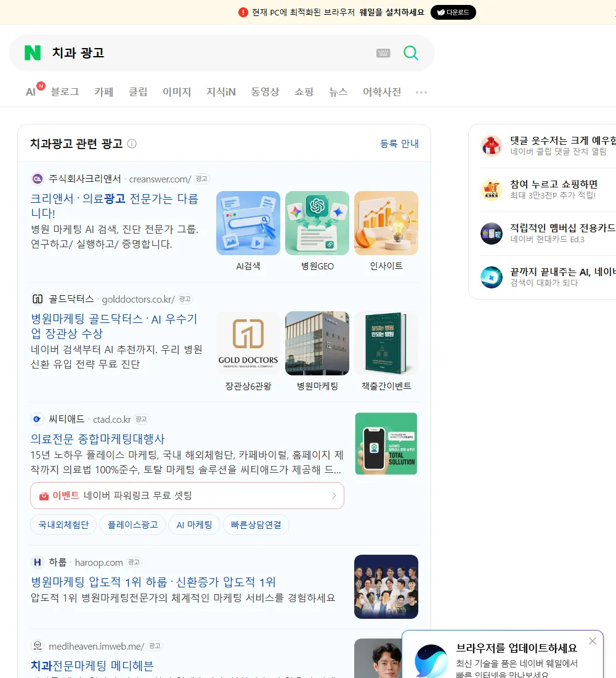Screen dimensions: 616x678
Task: Open 댓글 웃수저는 크게 예우 promo text
Action: [x=563, y=141]
